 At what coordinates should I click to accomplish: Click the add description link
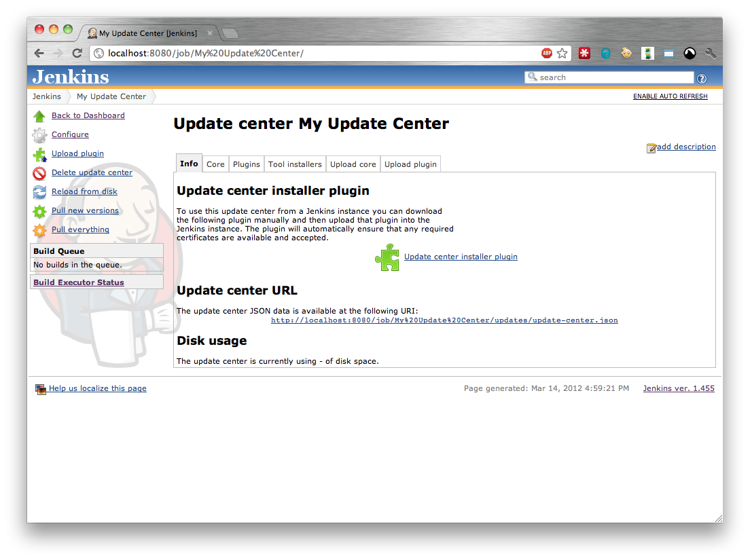coord(686,147)
